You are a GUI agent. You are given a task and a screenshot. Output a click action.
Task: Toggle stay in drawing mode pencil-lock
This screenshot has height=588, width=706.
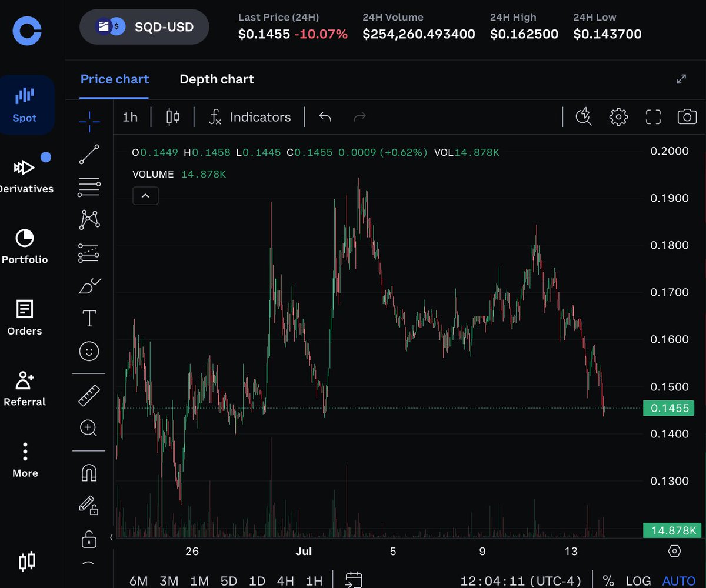pyautogui.click(x=89, y=505)
